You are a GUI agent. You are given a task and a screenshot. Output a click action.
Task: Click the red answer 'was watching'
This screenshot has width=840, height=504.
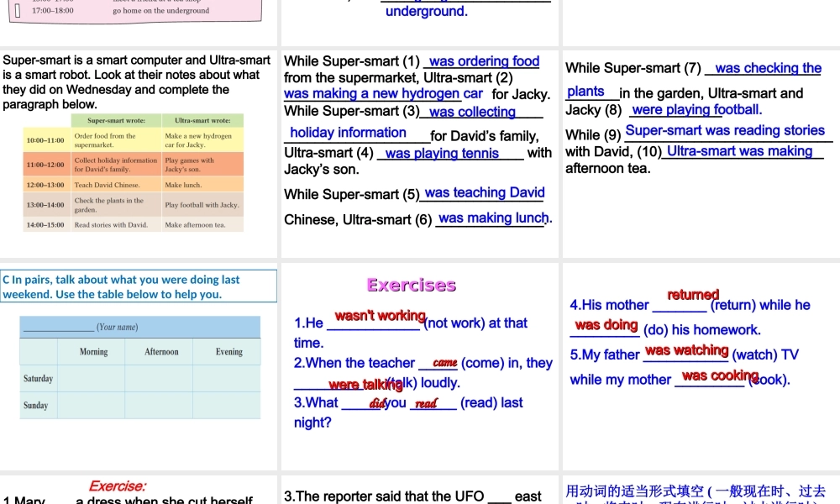click(687, 350)
